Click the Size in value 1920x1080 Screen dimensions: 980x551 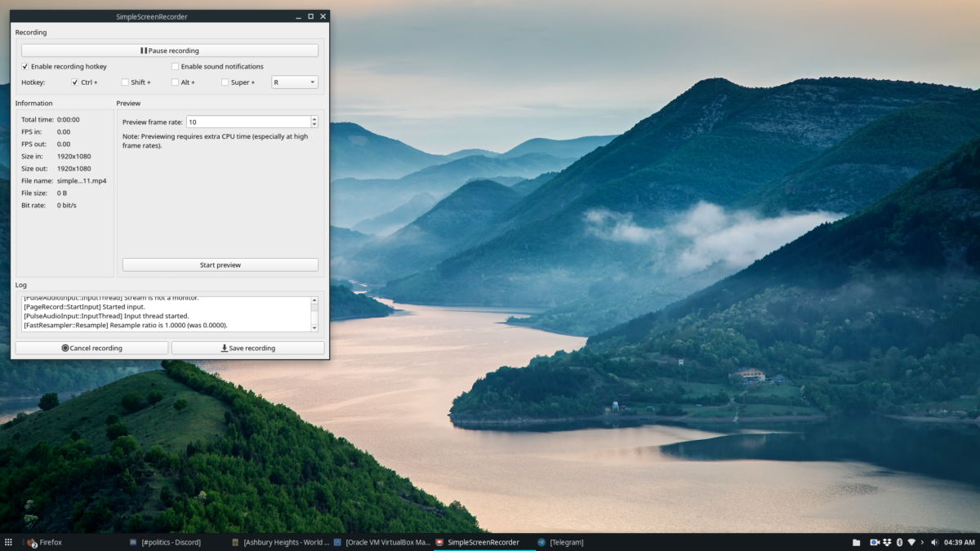pos(73,156)
